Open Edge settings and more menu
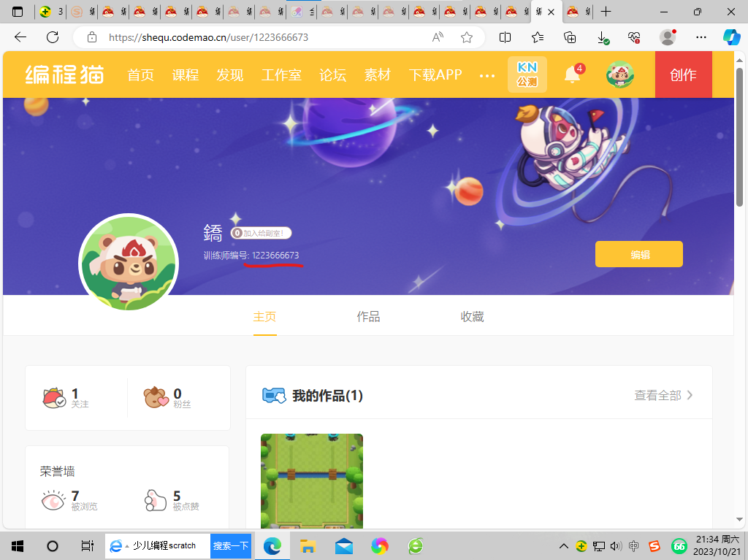 tap(701, 37)
